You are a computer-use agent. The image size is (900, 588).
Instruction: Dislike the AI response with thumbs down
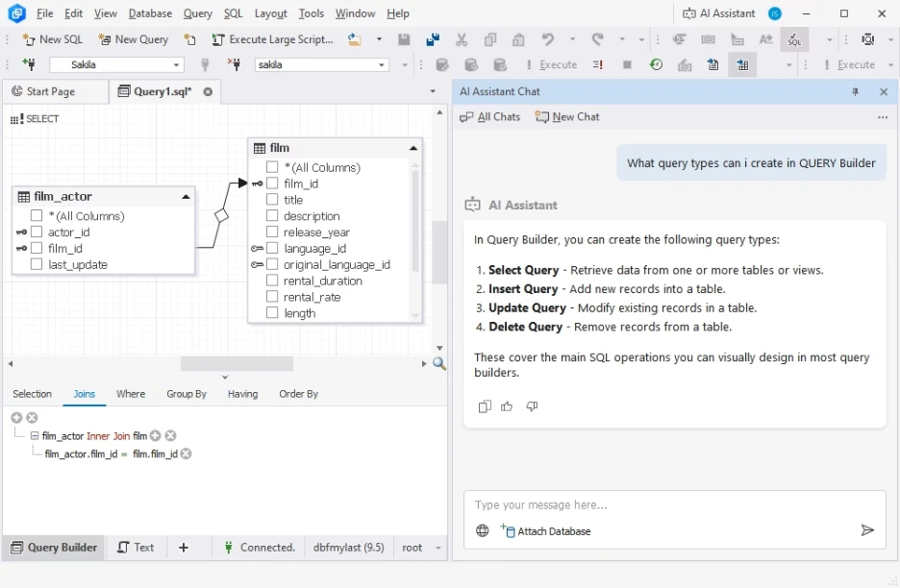[x=532, y=406]
